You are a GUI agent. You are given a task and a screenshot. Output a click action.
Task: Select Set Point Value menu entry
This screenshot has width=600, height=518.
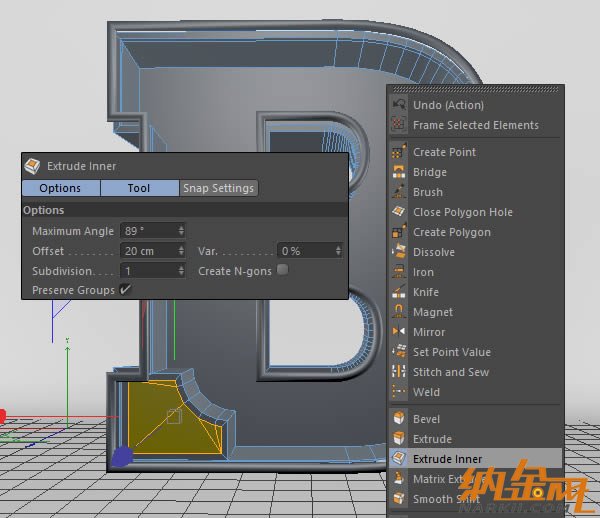click(x=476, y=352)
